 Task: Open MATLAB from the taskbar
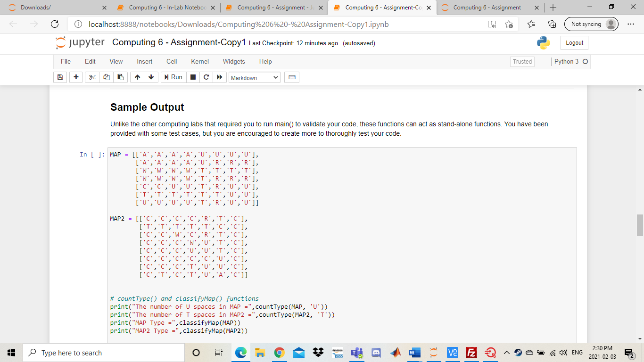click(x=395, y=353)
